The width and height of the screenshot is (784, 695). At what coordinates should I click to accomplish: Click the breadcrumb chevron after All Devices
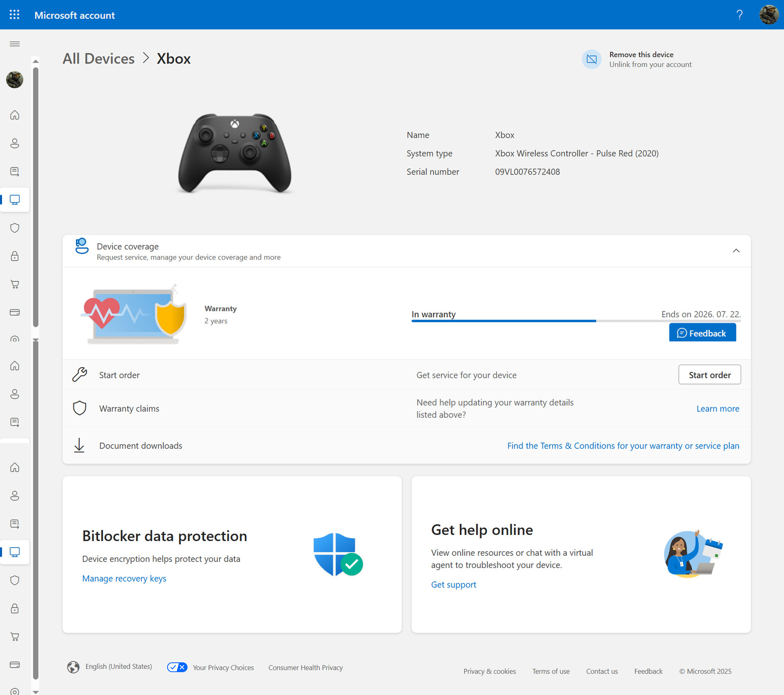click(146, 58)
